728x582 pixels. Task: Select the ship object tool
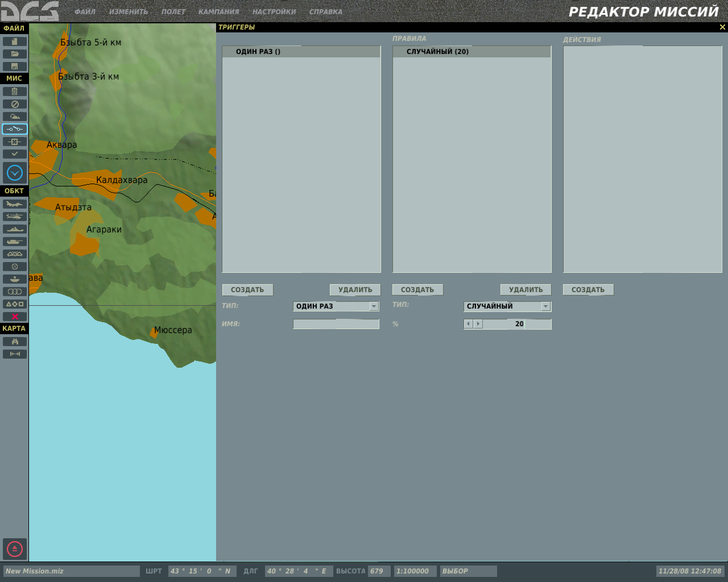tap(15, 229)
